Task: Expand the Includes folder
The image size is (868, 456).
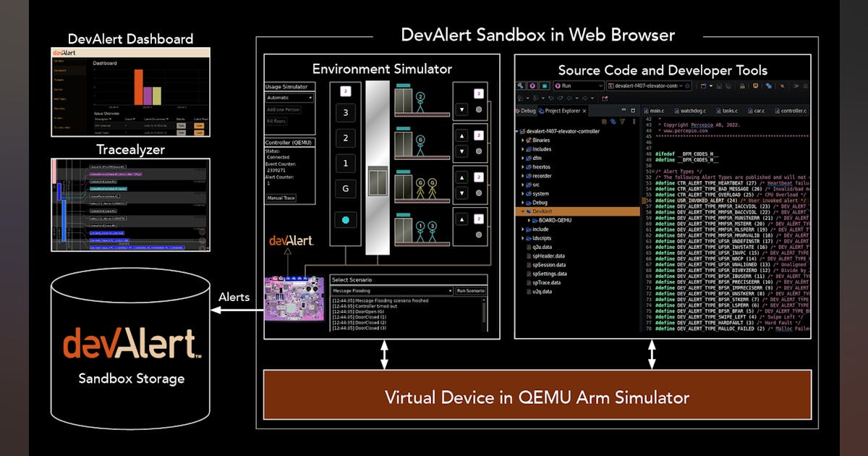Action: pyautogui.click(x=523, y=149)
